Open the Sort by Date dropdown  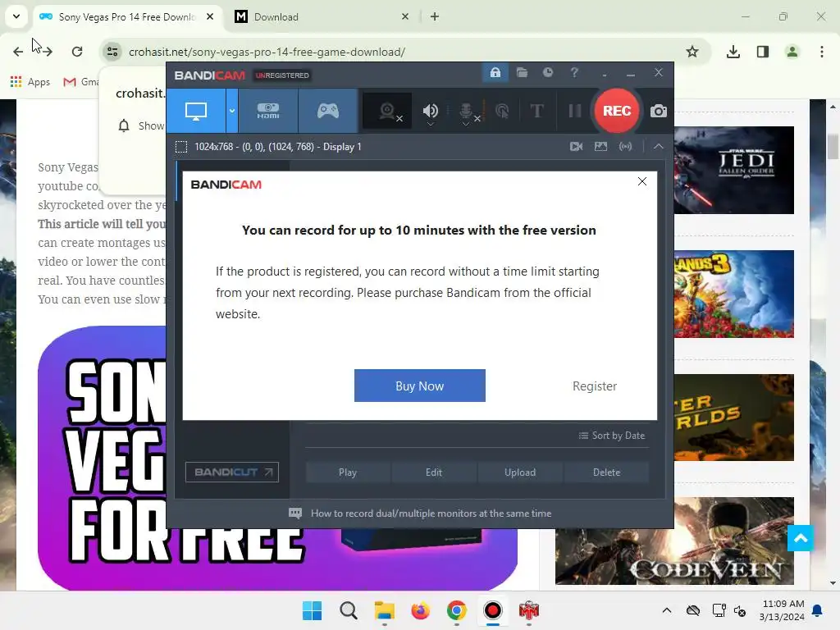pyautogui.click(x=612, y=436)
